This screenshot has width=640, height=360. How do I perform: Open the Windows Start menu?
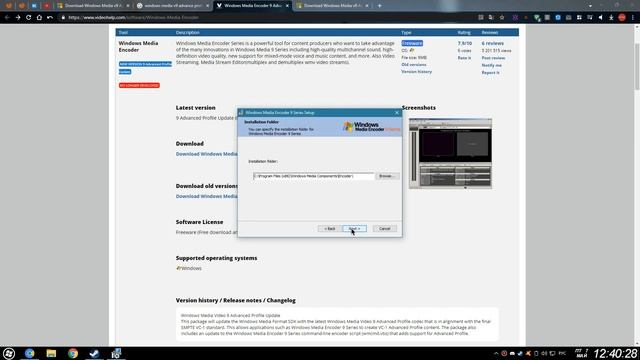pos(9,353)
